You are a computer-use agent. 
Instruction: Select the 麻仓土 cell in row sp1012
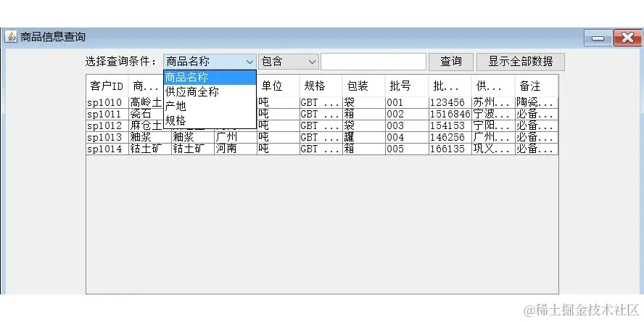tap(146, 125)
